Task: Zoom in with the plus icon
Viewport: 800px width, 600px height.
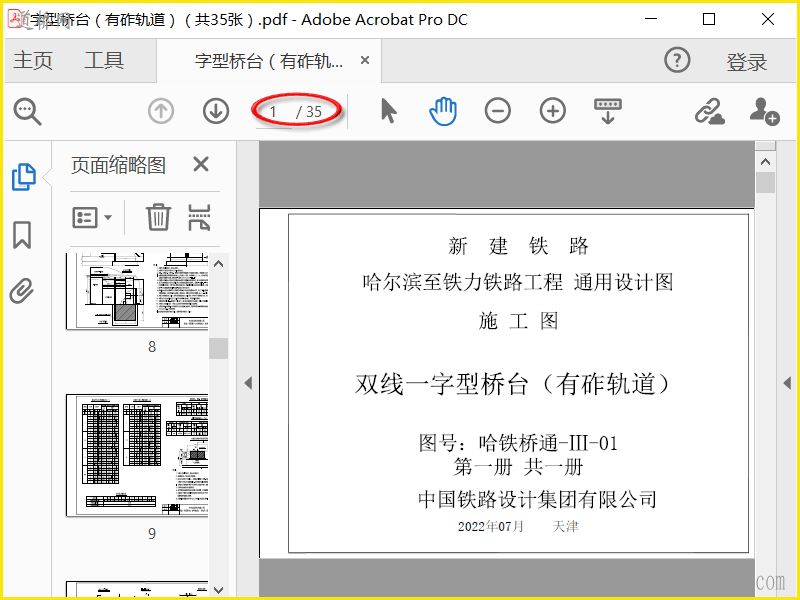Action: coord(553,111)
